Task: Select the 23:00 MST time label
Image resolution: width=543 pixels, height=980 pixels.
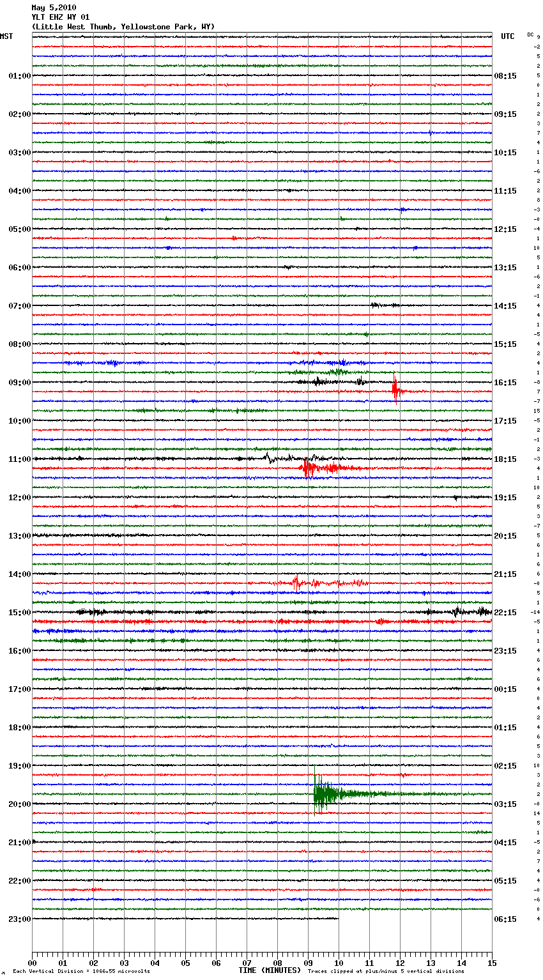Action: tap(20, 919)
